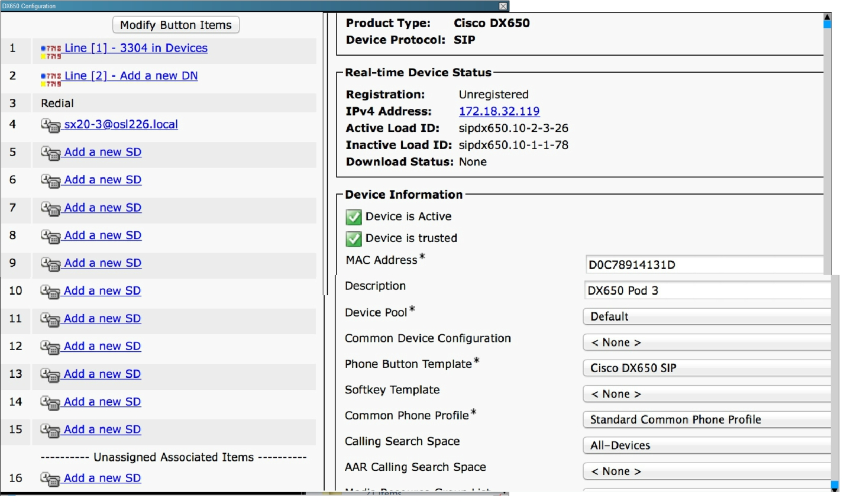
Task: Click the scrollbar up arrow of device pane
Action: click(827, 17)
